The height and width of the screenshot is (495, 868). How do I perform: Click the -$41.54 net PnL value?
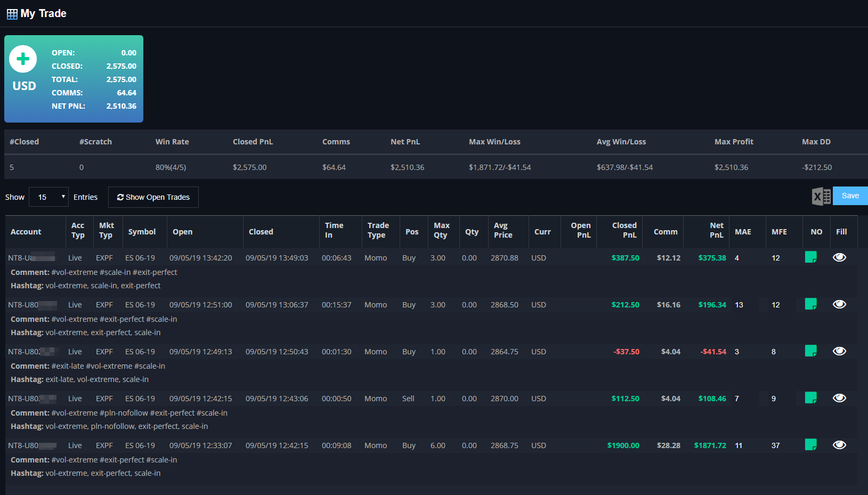[x=713, y=352]
